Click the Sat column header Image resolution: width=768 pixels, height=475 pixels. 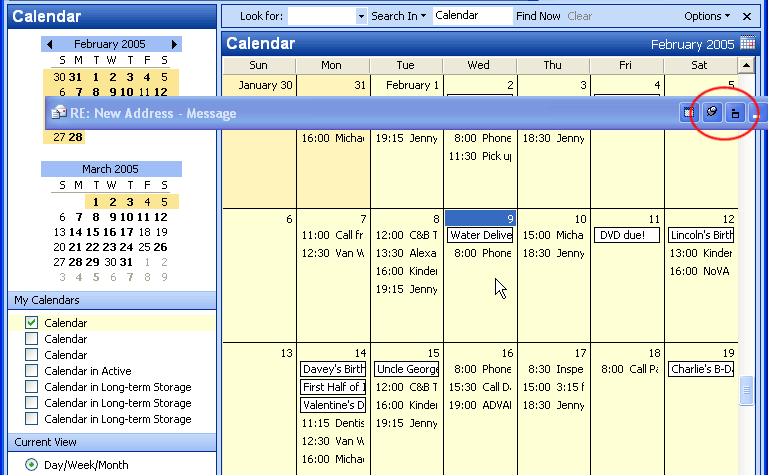(699, 65)
